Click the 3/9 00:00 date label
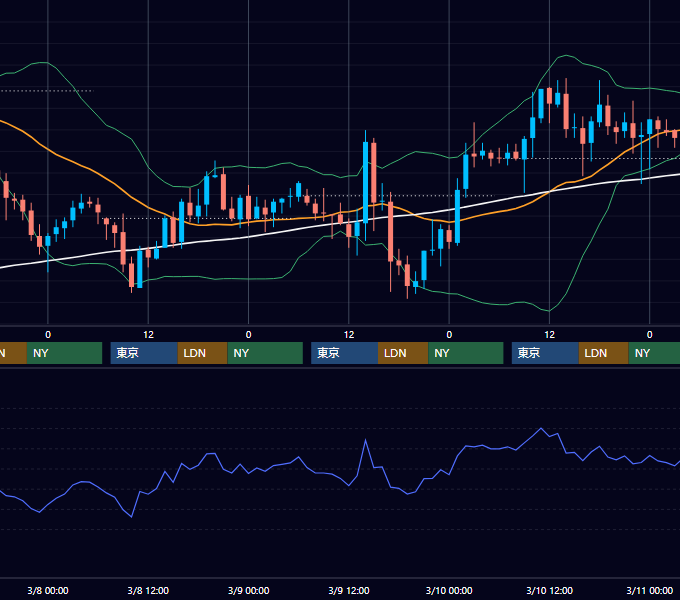 248,590
